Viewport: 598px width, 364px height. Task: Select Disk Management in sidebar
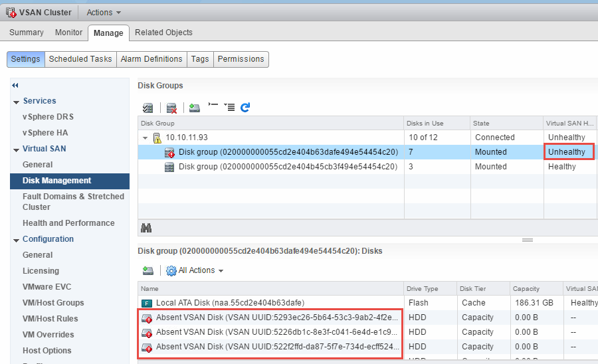[70, 181]
